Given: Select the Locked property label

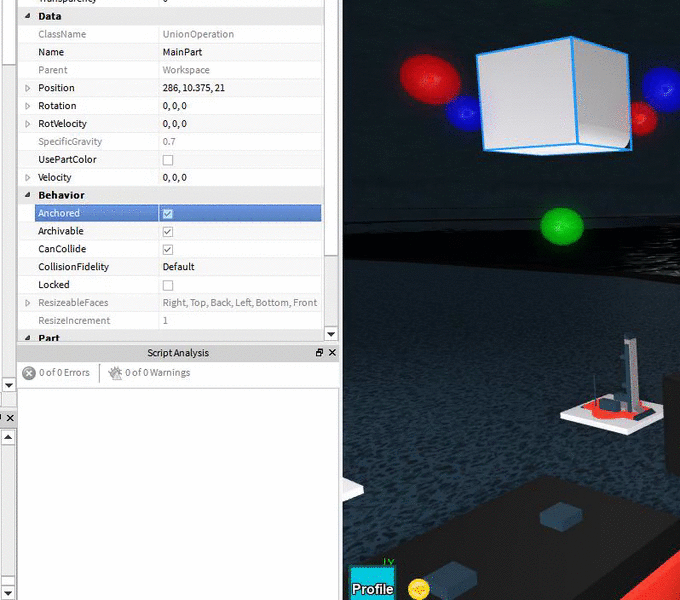Looking at the screenshot, I should click(x=54, y=285).
